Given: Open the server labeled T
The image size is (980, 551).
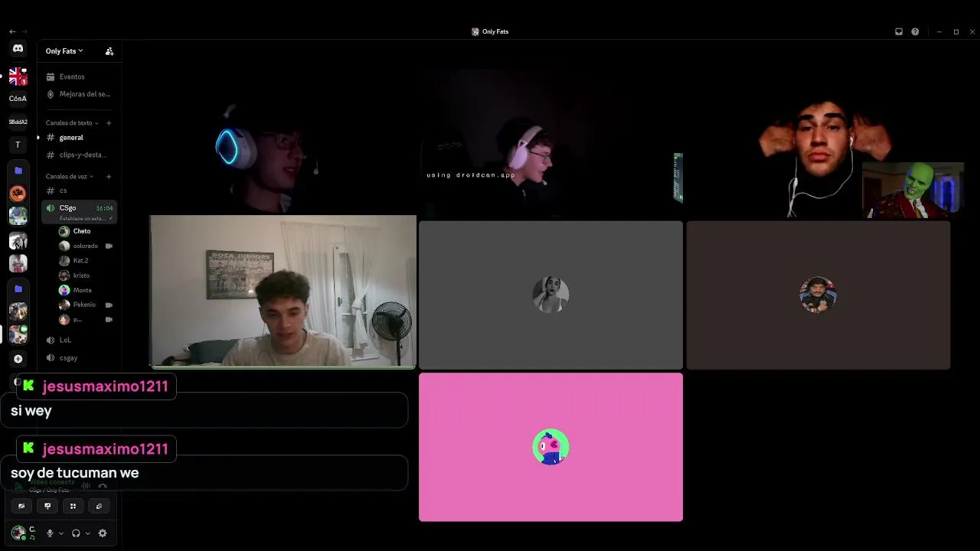Looking at the screenshot, I should point(18,145).
